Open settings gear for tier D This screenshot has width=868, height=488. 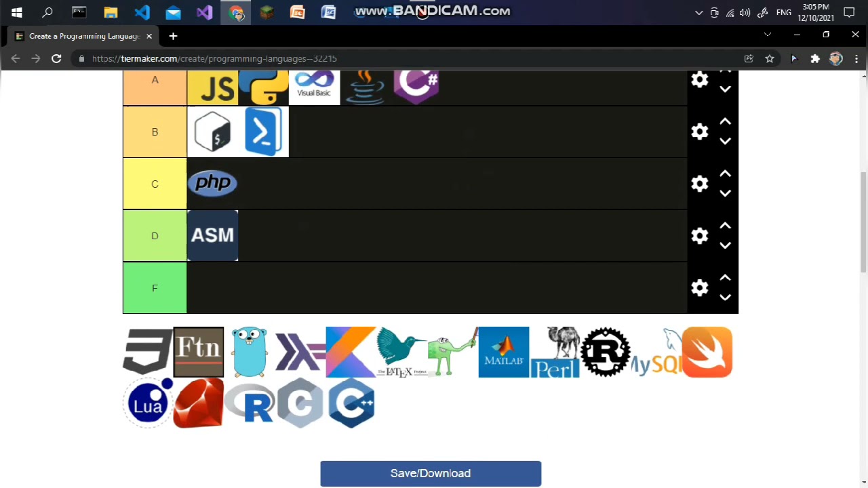tap(700, 235)
